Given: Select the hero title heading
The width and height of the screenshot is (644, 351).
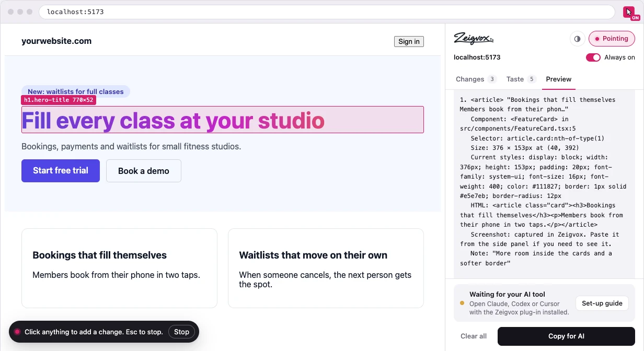Looking at the screenshot, I should [x=223, y=120].
